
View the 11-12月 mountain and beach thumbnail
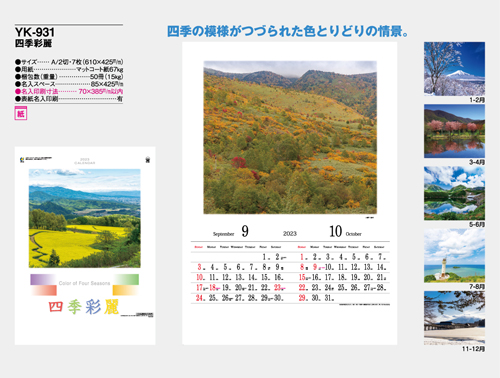pyautogui.click(x=454, y=318)
